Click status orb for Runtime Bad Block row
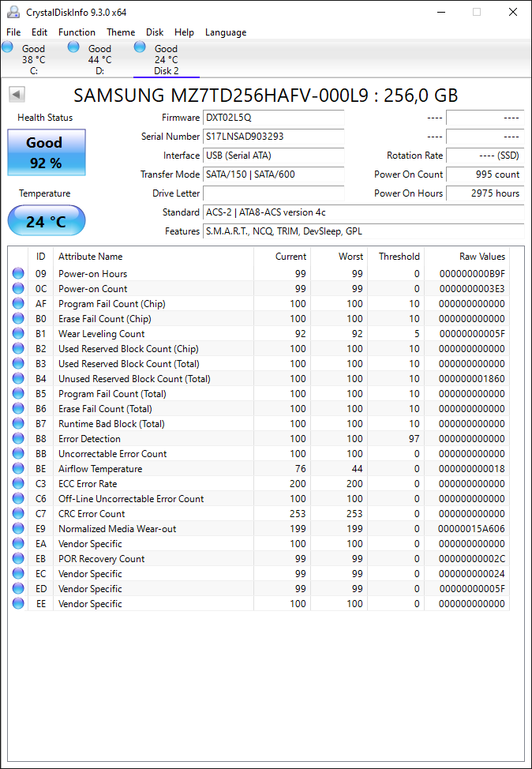Image resolution: width=532 pixels, height=769 pixels. (x=18, y=424)
